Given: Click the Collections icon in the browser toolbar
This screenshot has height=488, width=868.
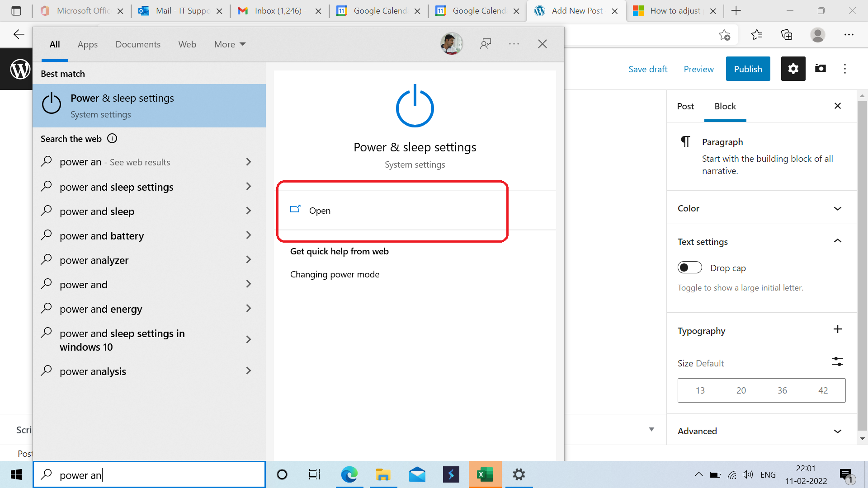Looking at the screenshot, I should (x=787, y=34).
